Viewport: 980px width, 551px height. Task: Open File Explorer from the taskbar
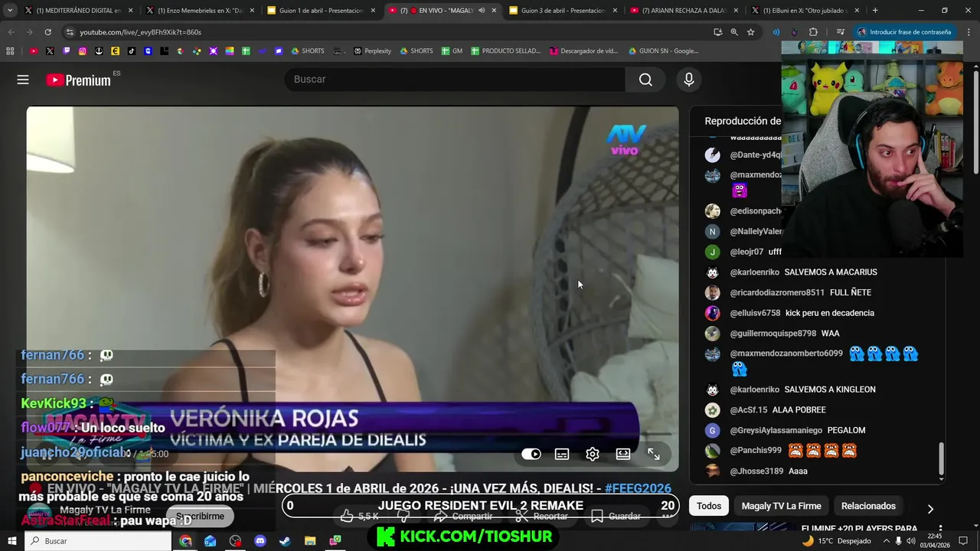(310, 541)
